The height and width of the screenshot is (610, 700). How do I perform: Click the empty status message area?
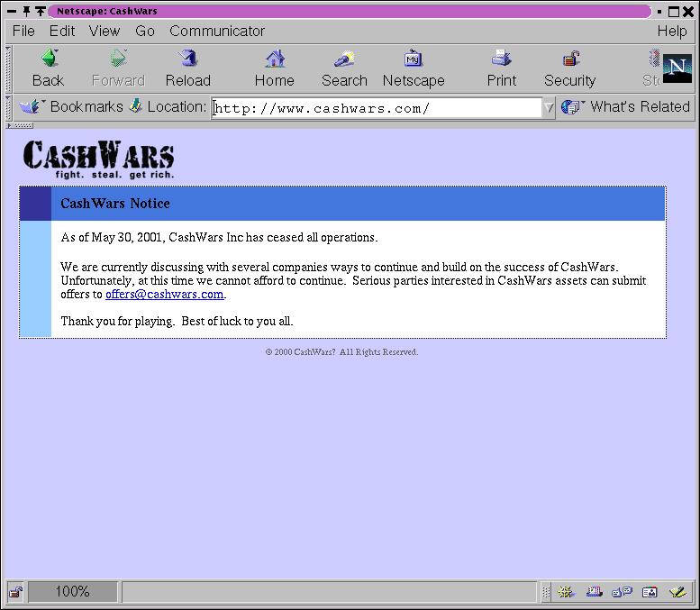point(329,592)
